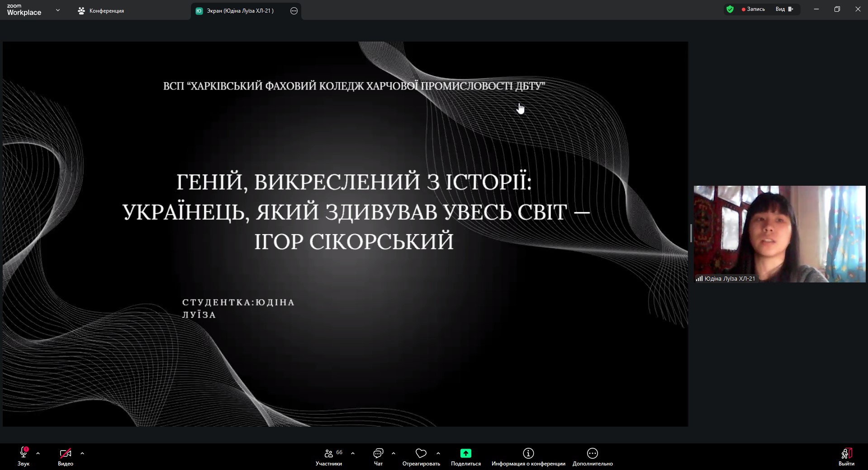Select the Экран (Юдіна Луїза ХЛ-21) tab
Screen dimensions: 868x470
(240, 11)
